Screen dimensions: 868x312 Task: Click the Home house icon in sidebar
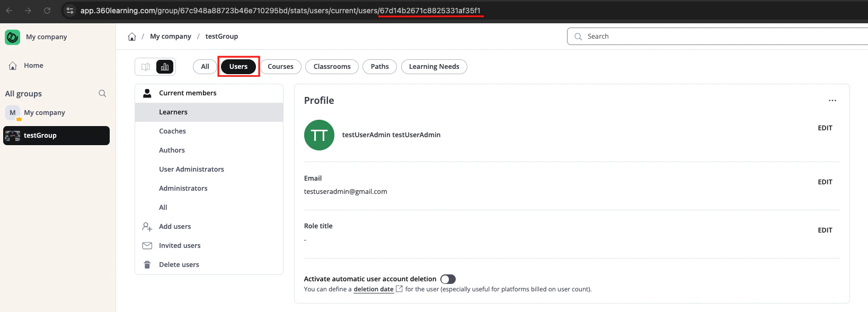[x=13, y=66]
